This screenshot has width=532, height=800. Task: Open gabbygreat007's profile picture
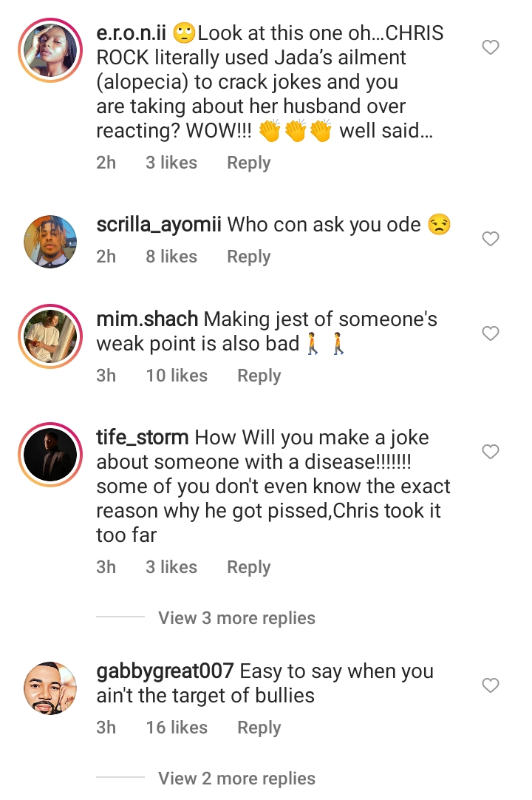(x=51, y=688)
